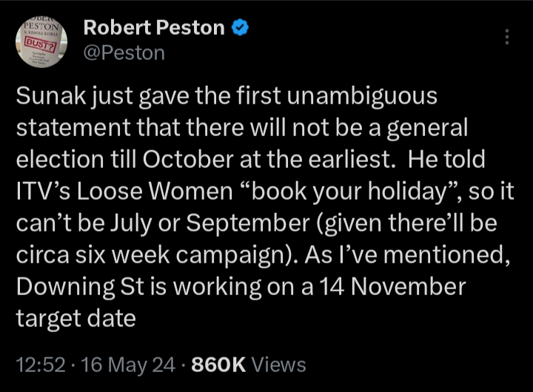This screenshot has width=533, height=392.
Task: Click the word October in tweet
Action: coord(188,159)
